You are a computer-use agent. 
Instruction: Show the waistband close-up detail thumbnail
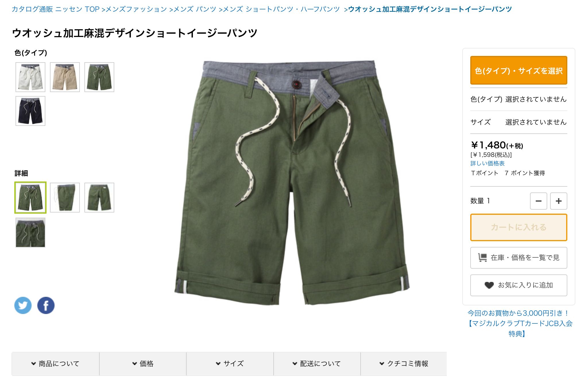tap(30, 233)
